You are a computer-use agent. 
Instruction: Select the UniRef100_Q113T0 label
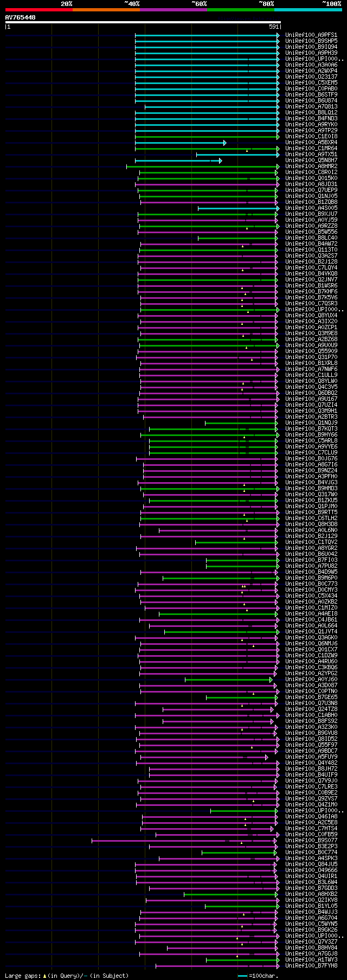[x=311, y=249]
